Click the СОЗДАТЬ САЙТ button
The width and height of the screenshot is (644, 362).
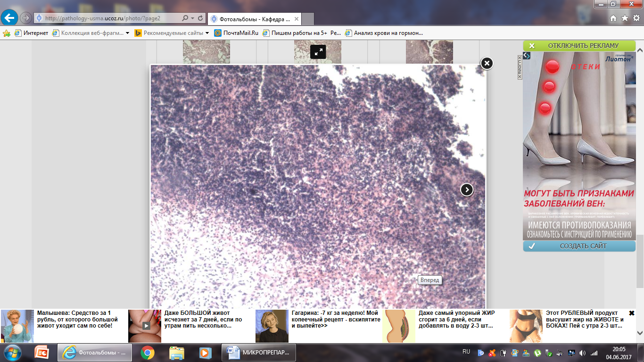(579, 246)
